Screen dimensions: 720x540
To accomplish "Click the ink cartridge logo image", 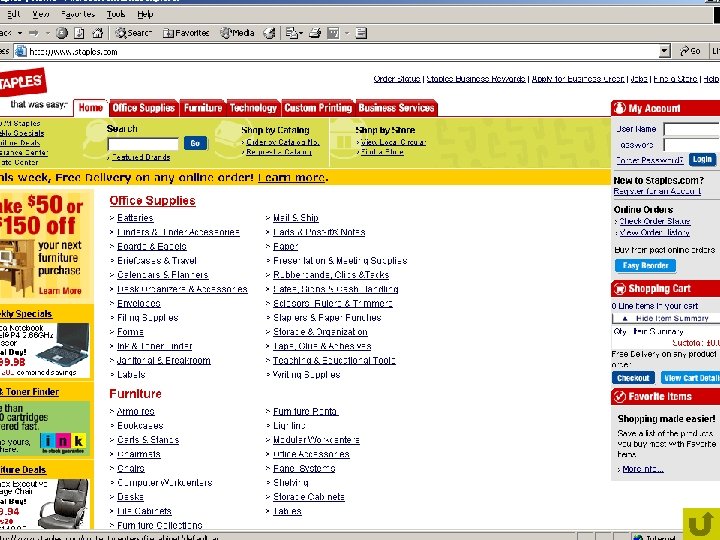I will click(x=63, y=441).
